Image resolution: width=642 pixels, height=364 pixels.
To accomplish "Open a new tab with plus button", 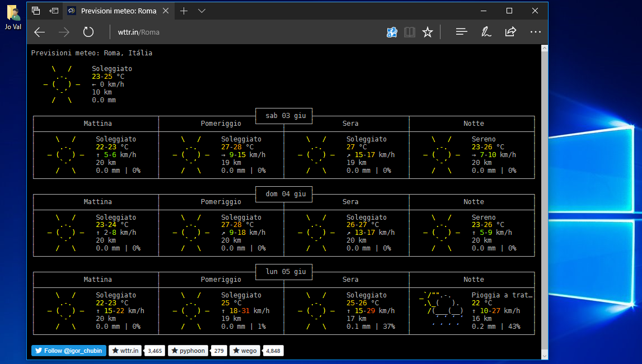I will [x=184, y=11].
